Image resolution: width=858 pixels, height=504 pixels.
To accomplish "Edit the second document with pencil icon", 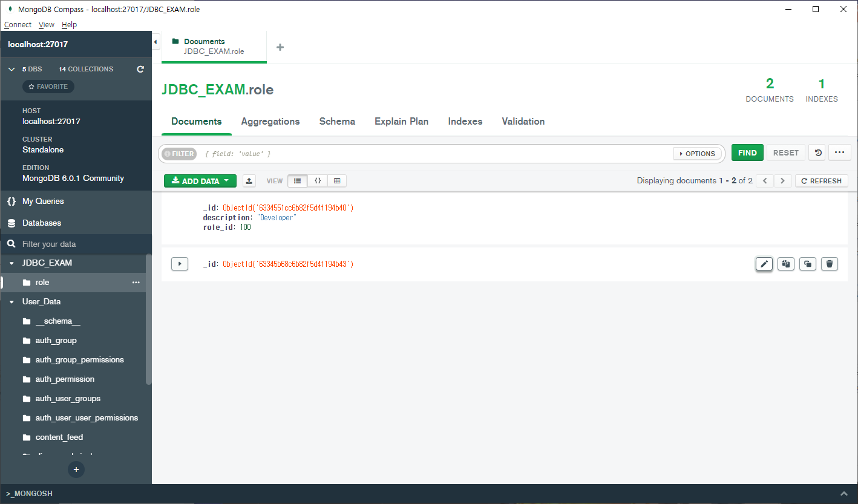I will click(x=764, y=264).
